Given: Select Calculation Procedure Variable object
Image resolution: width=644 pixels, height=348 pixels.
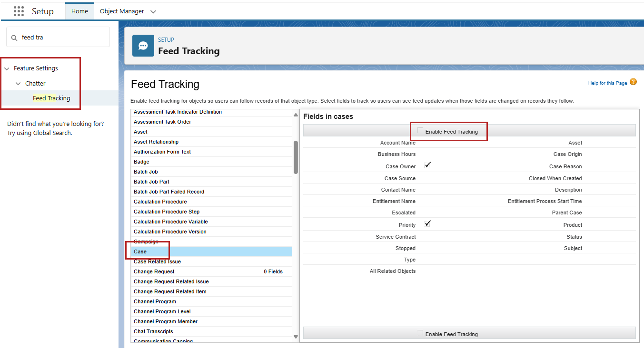Looking at the screenshot, I should [x=212, y=222].
